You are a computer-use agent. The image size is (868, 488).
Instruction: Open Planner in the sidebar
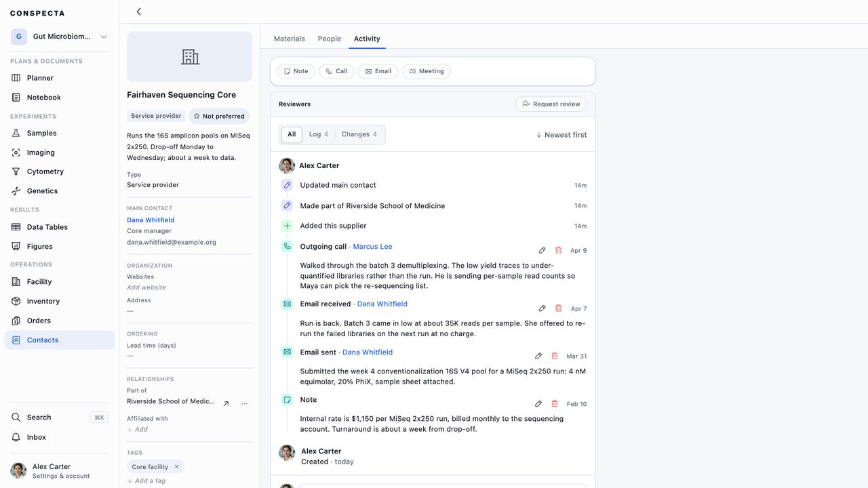[60, 78]
